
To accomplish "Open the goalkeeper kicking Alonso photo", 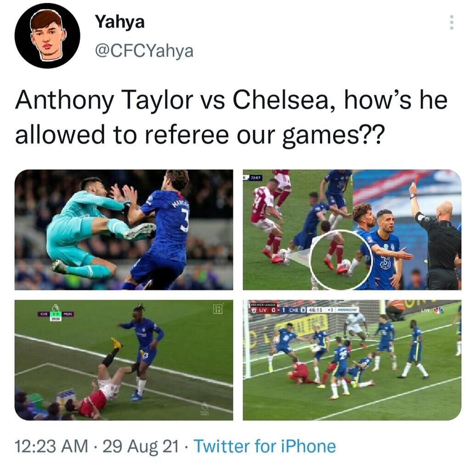I will click(x=124, y=229).
